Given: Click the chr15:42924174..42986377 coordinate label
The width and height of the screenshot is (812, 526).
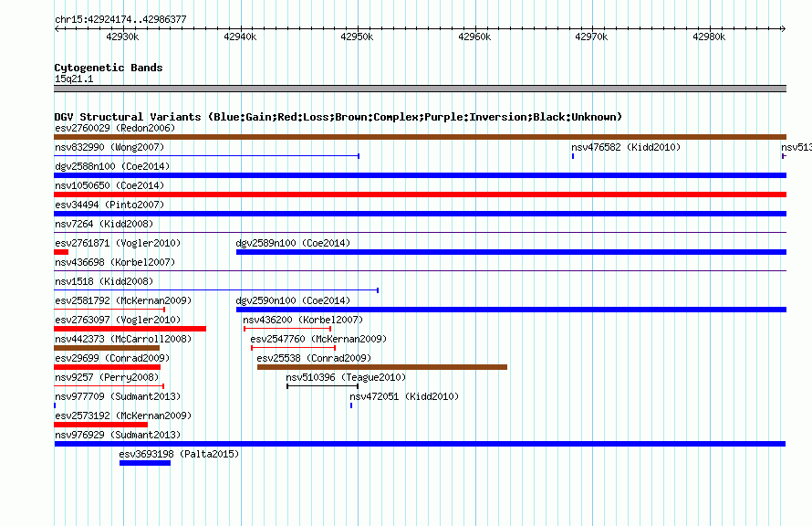Looking at the screenshot, I should coord(120,19).
